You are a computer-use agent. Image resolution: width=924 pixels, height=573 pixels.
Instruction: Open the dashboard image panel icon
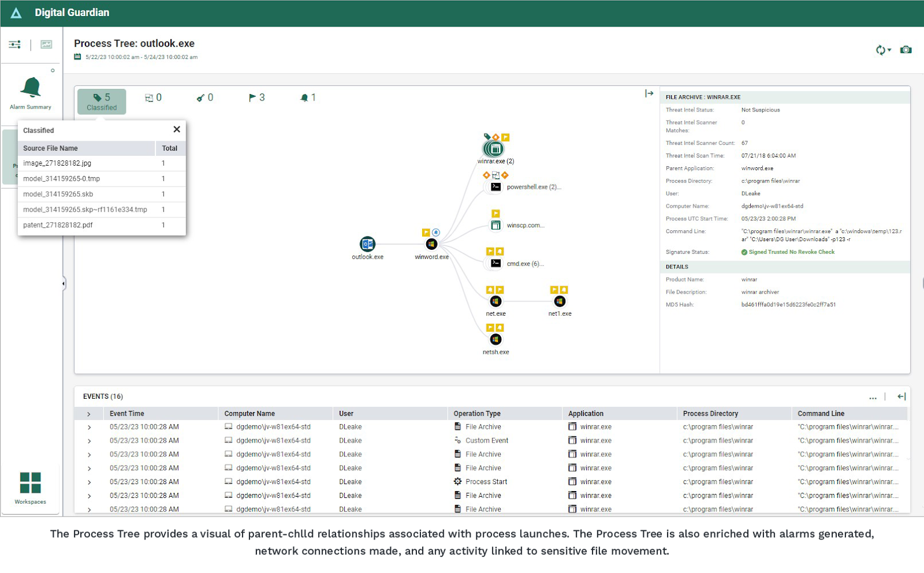pyautogui.click(x=46, y=44)
